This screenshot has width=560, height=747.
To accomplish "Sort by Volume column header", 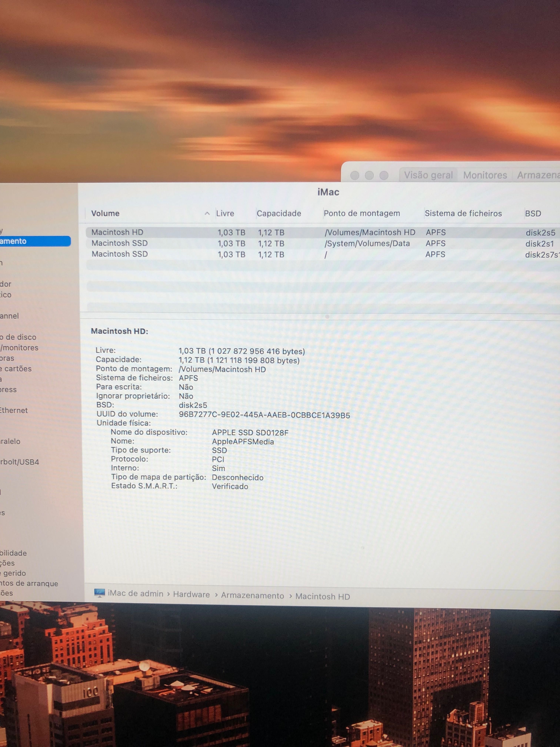I will 105,213.
